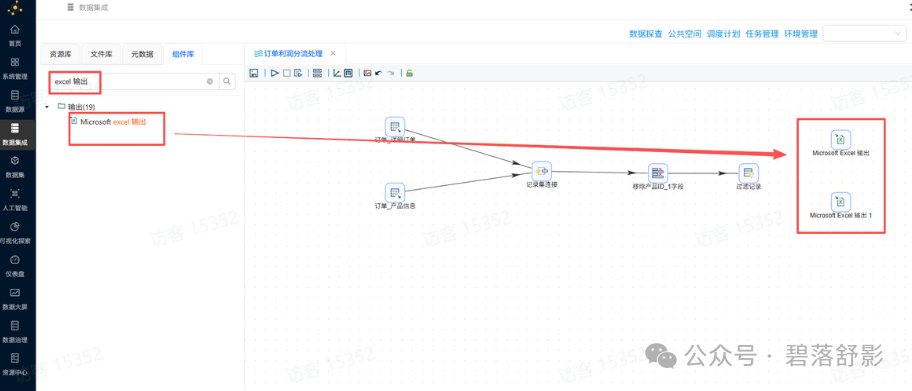
Task: Open 可视化探索 in the sidebar
Action: point(15,233)
